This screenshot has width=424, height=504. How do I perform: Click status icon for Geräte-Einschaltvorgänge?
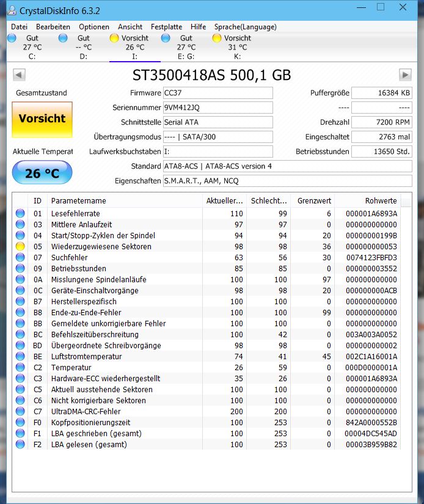tap(20, 290)
